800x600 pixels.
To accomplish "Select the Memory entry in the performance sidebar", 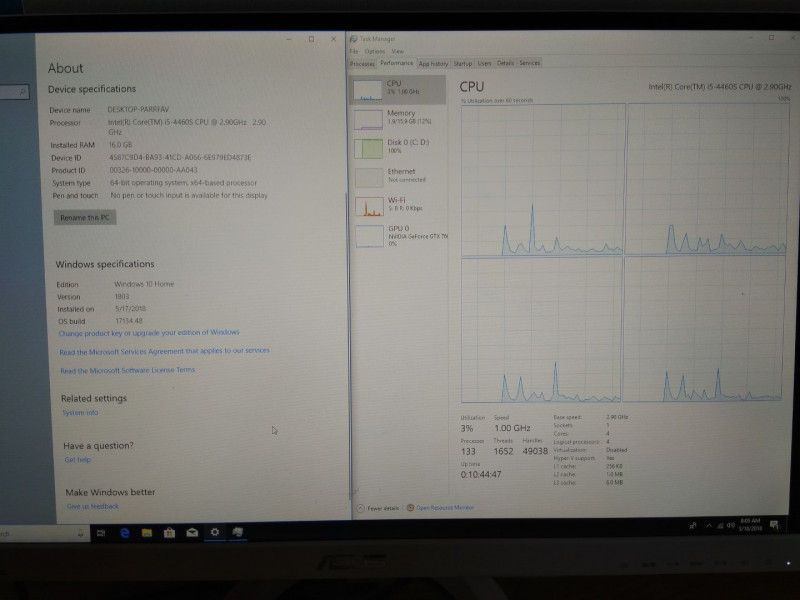I will coord(398,119).
